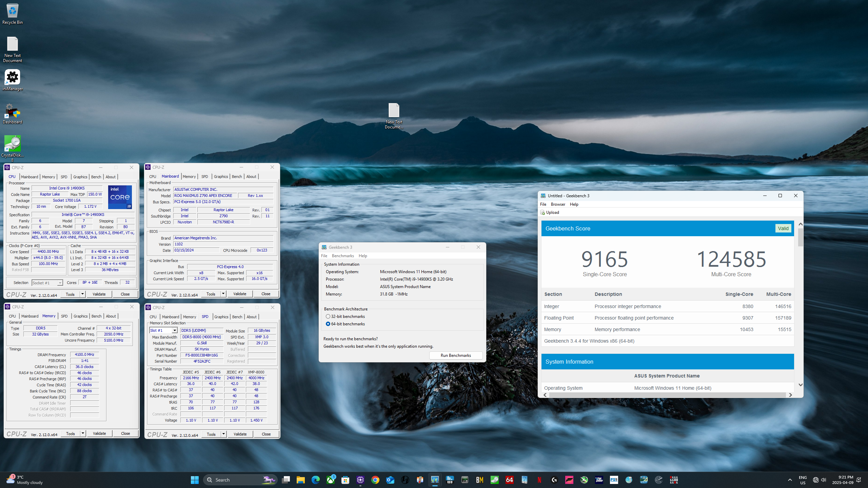This screenshot has height=488, width=868.
Task: Click the Memory performance row in results
Action: (x=668, y=329)
